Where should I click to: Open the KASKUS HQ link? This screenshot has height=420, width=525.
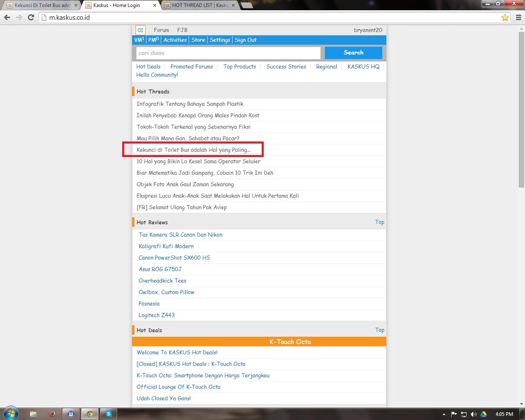(363, 66)
